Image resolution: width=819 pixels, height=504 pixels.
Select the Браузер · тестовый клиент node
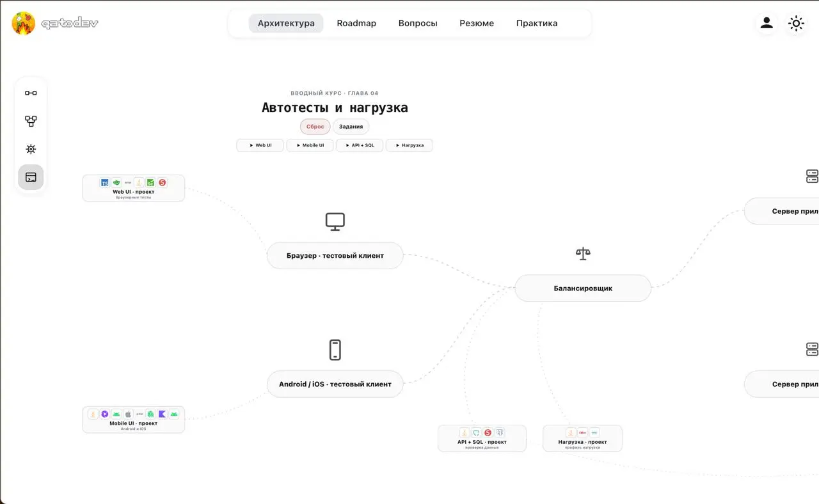tap(335, 256)
